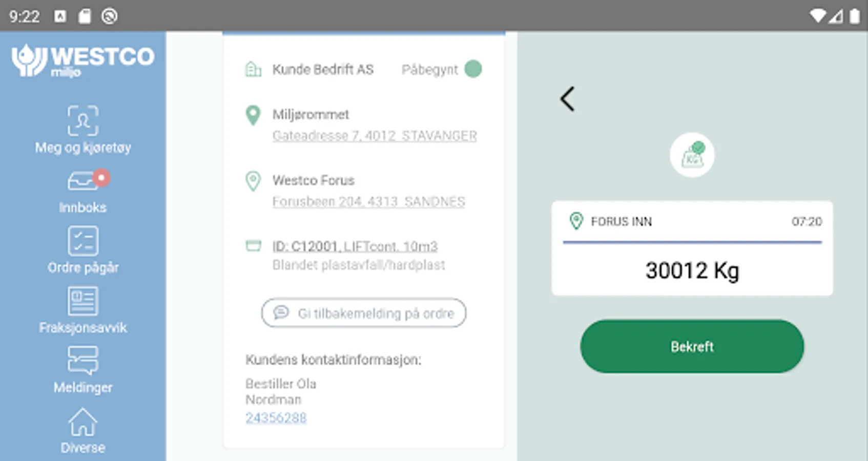Open Diverse house icon
868x461 pixels.
82,422
